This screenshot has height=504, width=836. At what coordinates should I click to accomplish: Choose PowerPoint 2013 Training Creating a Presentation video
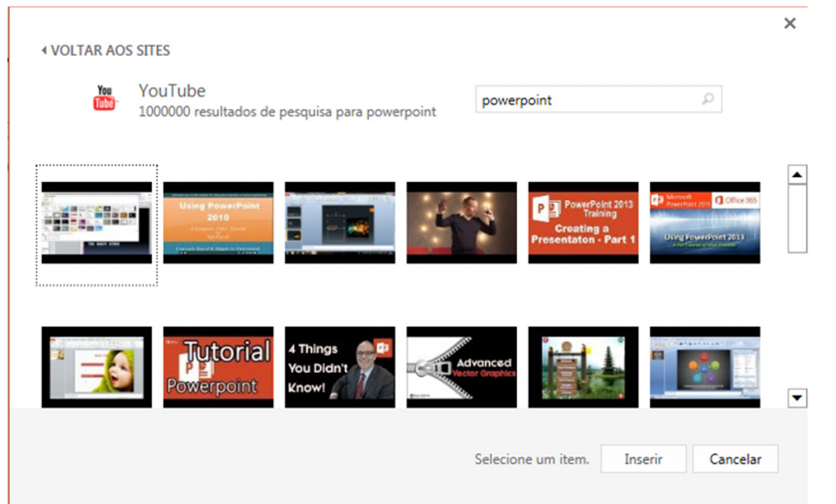(x=583, y=223)
